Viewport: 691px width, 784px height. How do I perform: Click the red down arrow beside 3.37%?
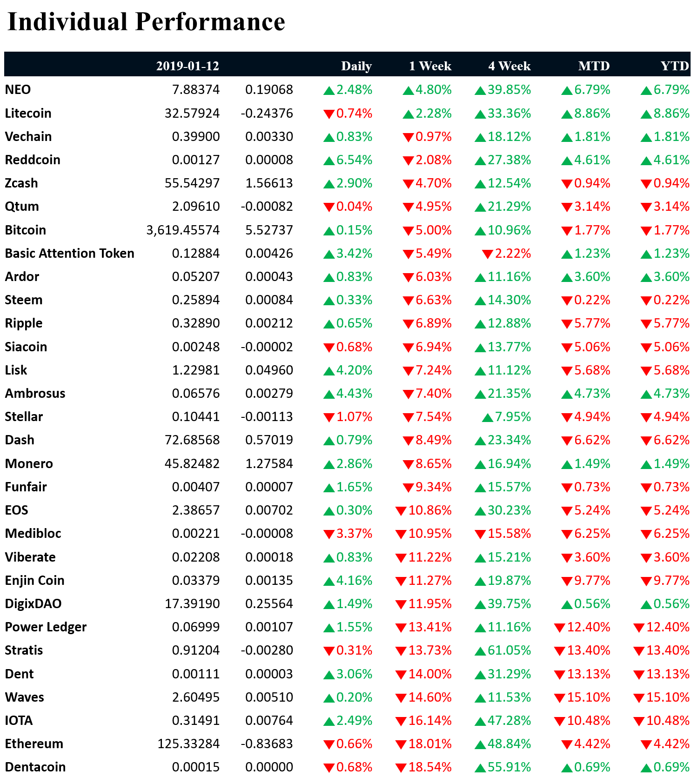329,535
